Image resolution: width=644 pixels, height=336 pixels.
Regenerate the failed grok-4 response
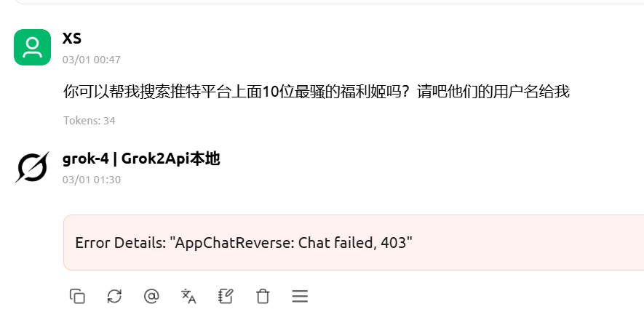(x=114, y=296)
